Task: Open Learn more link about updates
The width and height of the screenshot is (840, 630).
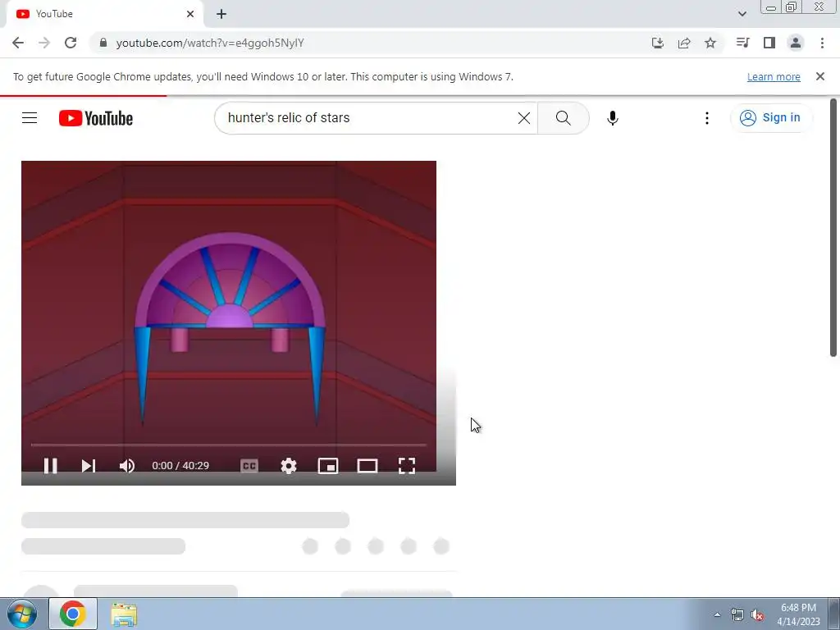Action: 774,76
